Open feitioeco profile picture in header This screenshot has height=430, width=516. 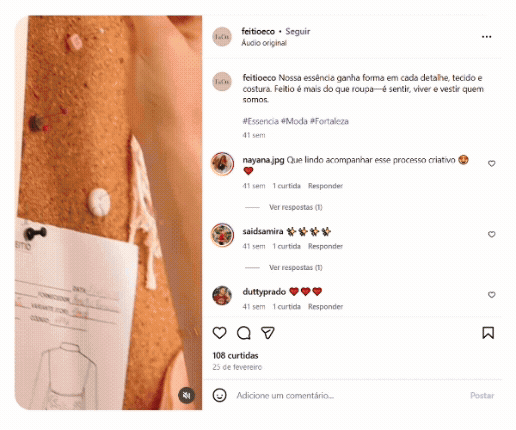pos(222,37)
